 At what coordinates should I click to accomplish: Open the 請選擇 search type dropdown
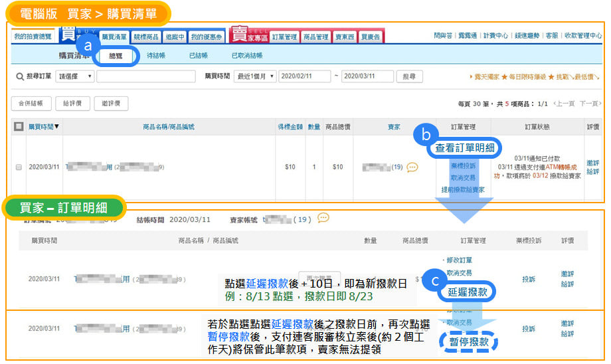74,77
